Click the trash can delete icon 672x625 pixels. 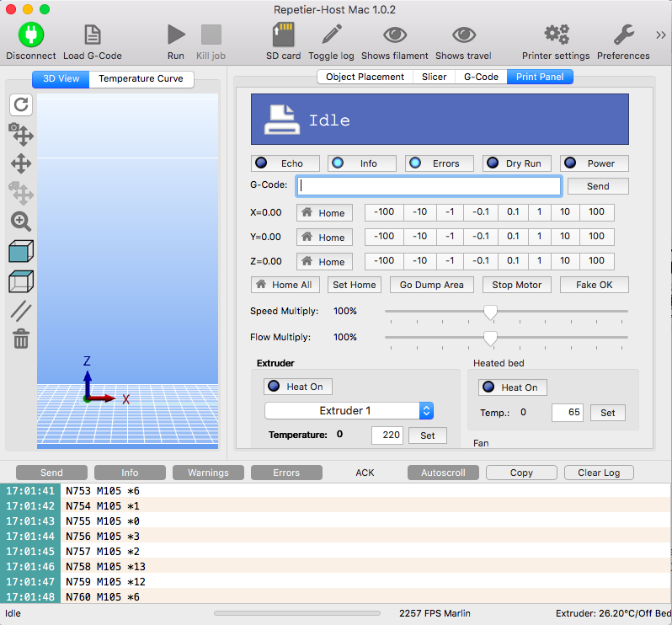click(21, 339)
